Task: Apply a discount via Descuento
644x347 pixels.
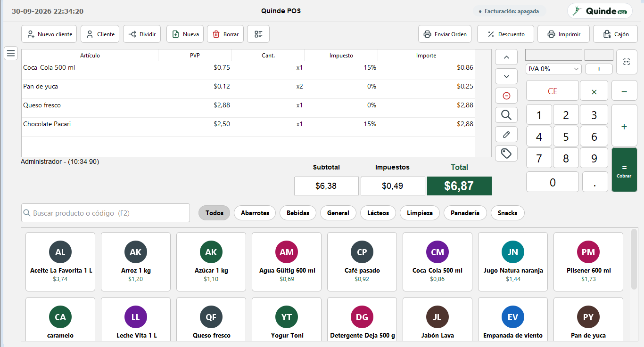Action: click(x=506, y=34)
